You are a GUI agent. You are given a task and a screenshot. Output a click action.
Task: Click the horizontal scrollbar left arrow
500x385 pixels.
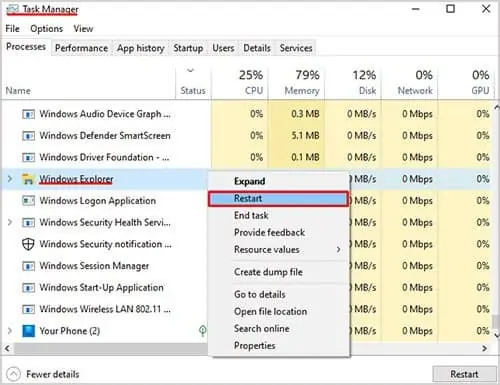point(7,348)
